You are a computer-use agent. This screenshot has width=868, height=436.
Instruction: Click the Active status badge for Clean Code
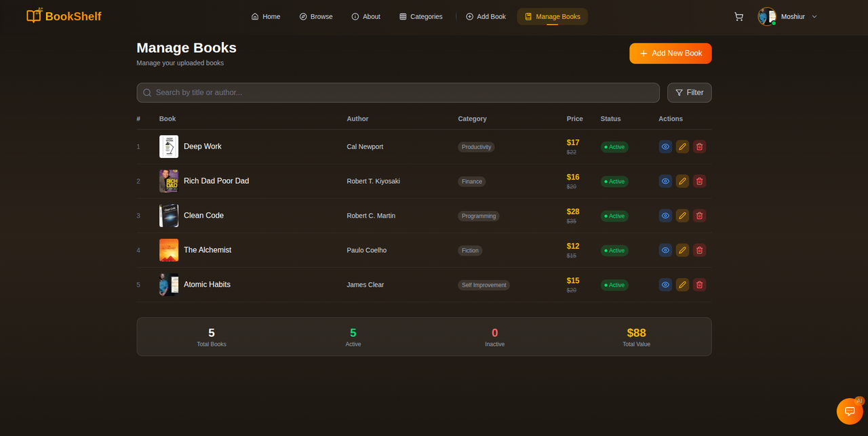(614, 216)
